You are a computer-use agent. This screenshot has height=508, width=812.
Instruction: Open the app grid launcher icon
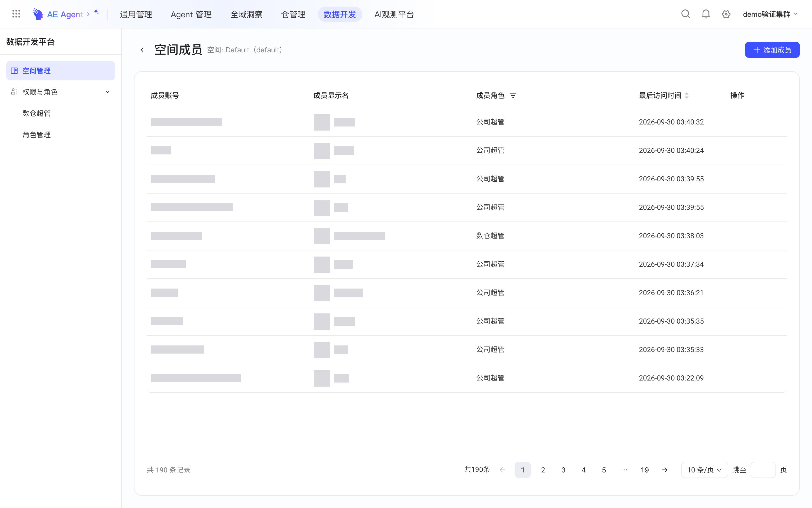pos(16,14)
